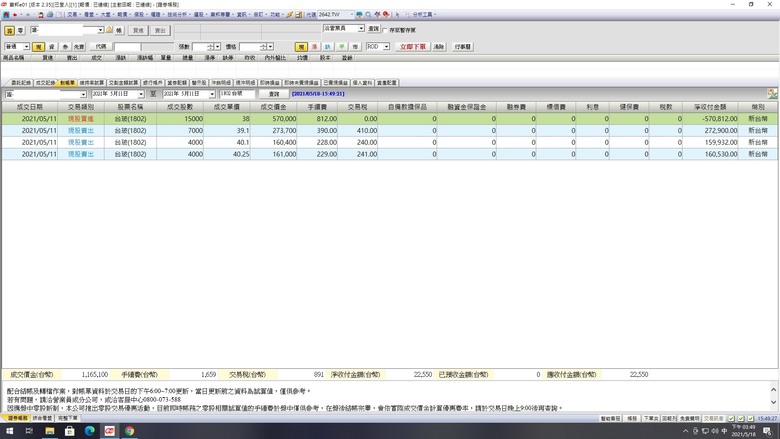Open the 張數 quantity dropdown arrow
This screenshot has height=439, width=780.
pos(217,47)
